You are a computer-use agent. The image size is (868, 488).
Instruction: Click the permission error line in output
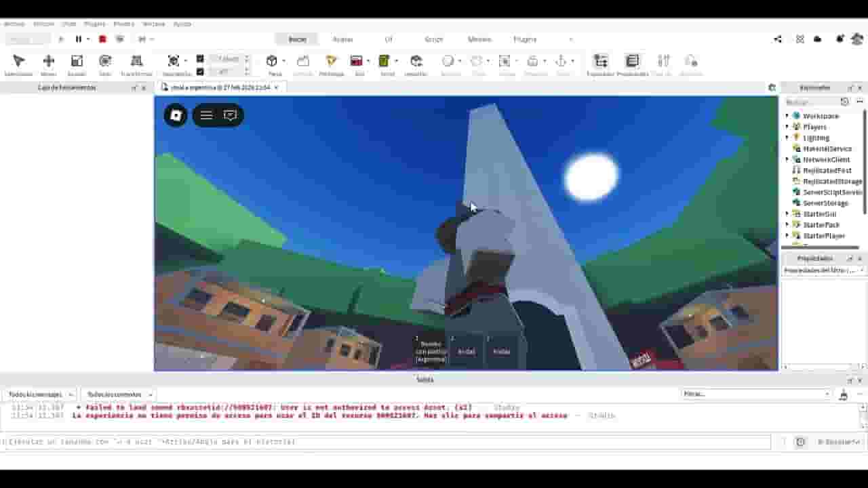pos(319,415)
